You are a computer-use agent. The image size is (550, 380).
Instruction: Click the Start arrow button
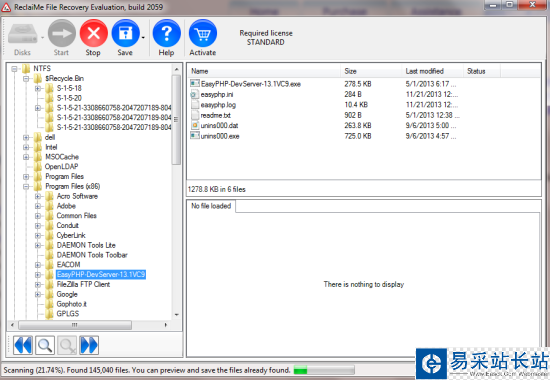click(x=61, y=33)
